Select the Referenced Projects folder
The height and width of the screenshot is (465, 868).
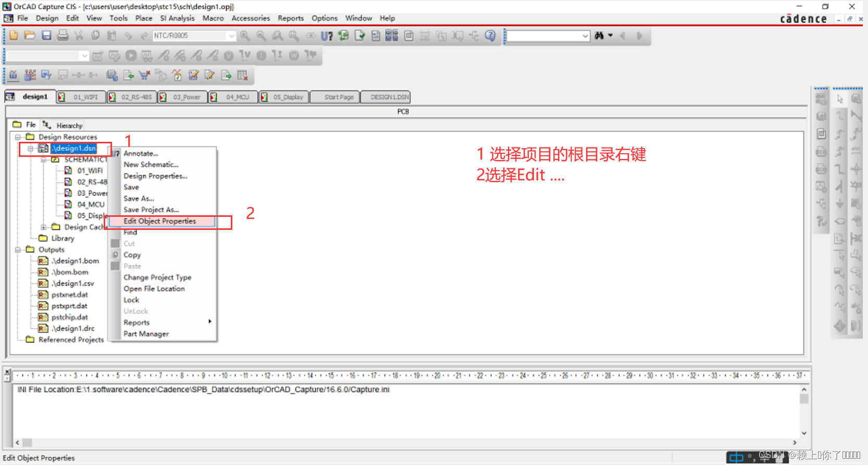click(71, 340)
